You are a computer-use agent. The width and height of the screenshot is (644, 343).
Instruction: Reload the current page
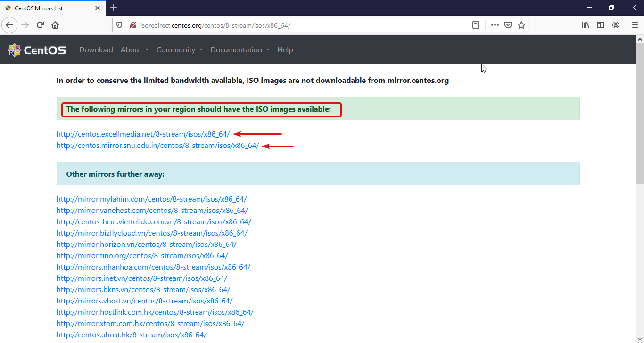tap(40, 25)
